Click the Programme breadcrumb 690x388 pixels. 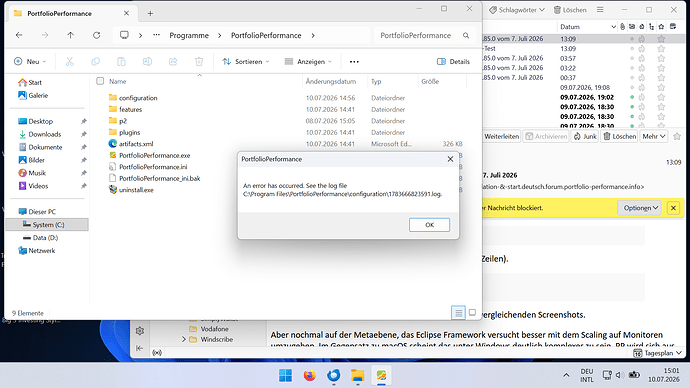189,35
